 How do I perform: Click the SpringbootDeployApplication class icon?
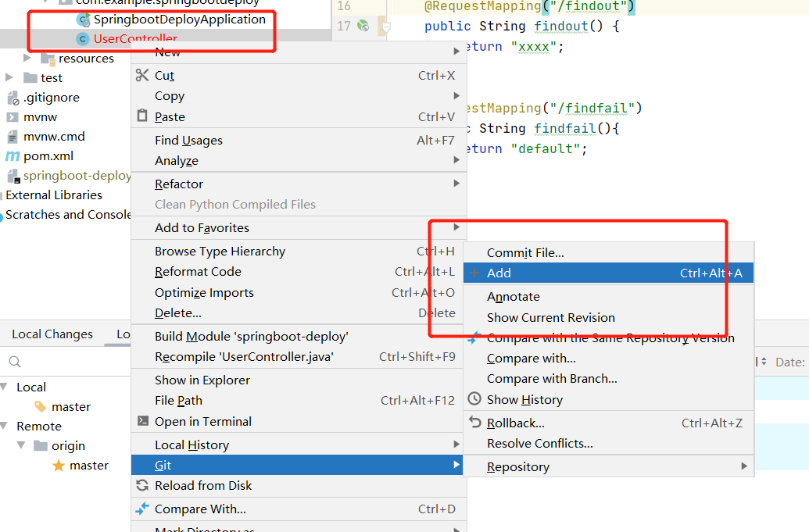(x=83, y=20)
